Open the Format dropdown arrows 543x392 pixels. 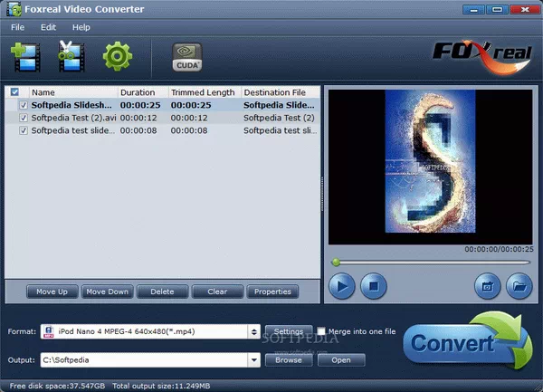253,331
